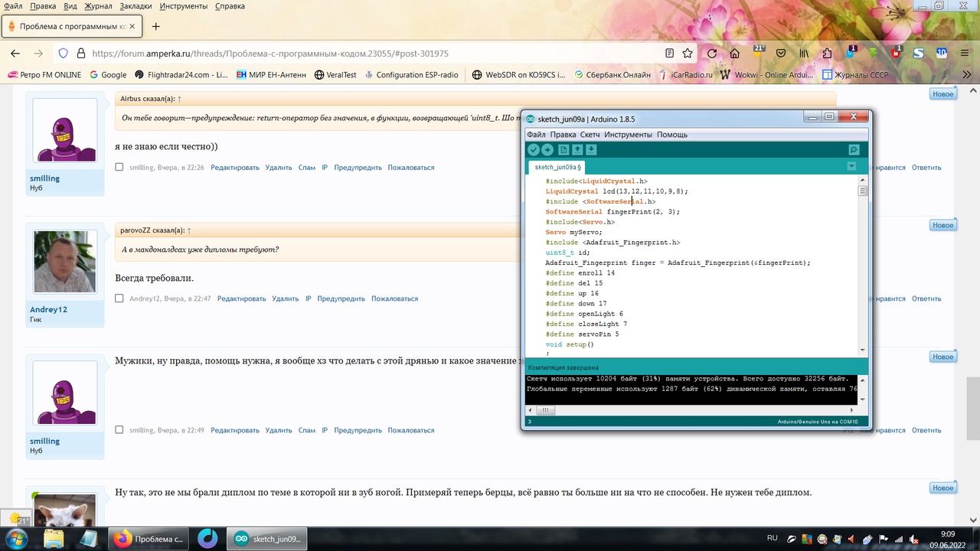
Task: Click Удалить on smilling 22:26 post
Action: (279, 167)
